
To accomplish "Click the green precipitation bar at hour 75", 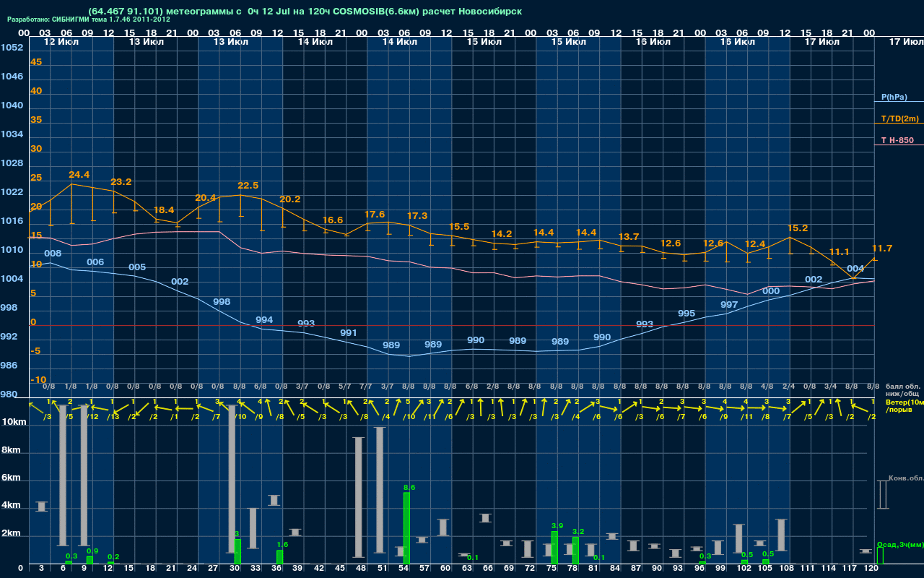I will 554,548.
